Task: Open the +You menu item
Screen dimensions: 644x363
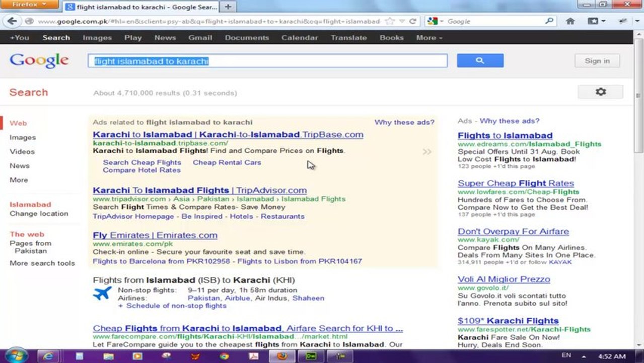Action: tap(20, 38)
